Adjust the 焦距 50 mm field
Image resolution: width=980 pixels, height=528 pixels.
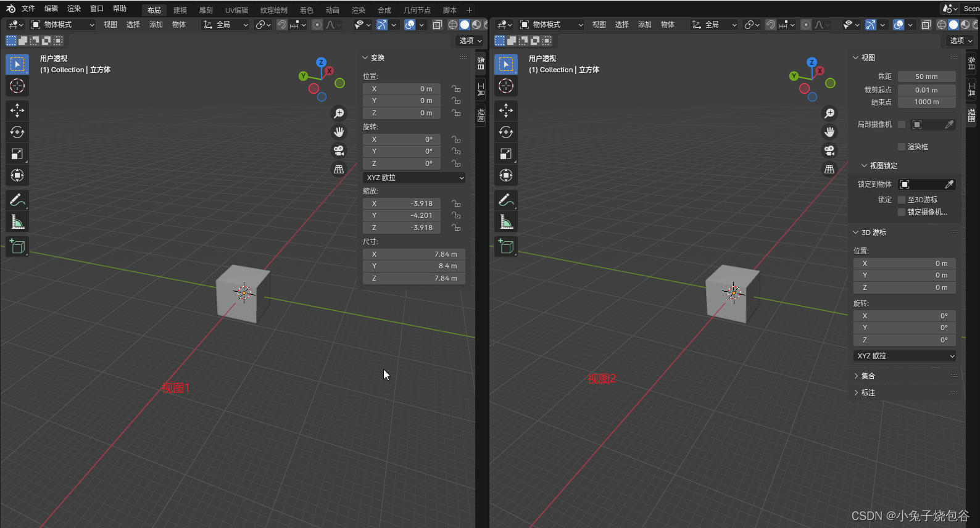coord(927,76)
